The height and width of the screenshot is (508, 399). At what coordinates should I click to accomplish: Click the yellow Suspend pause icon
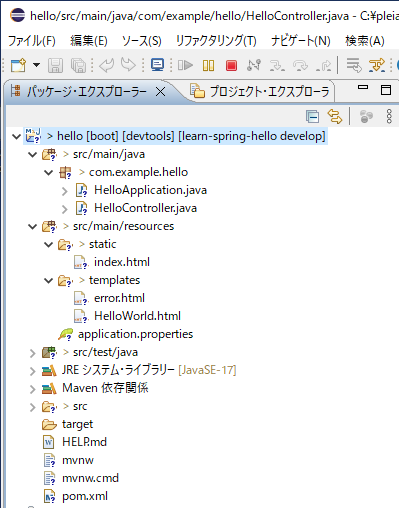coord(209,65)
